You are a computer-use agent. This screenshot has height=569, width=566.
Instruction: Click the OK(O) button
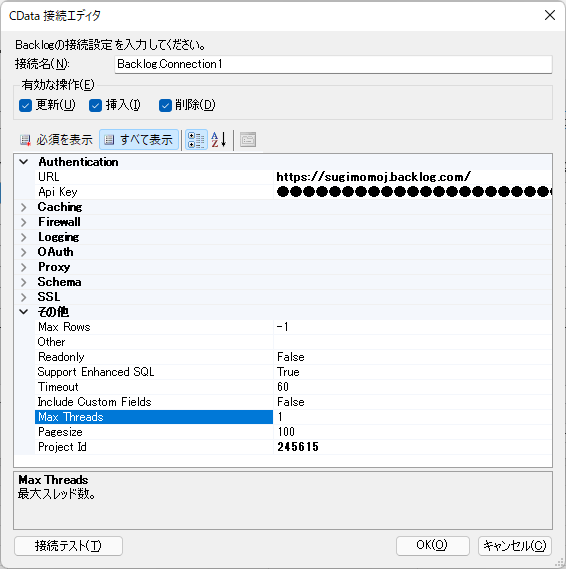point(432,546)
